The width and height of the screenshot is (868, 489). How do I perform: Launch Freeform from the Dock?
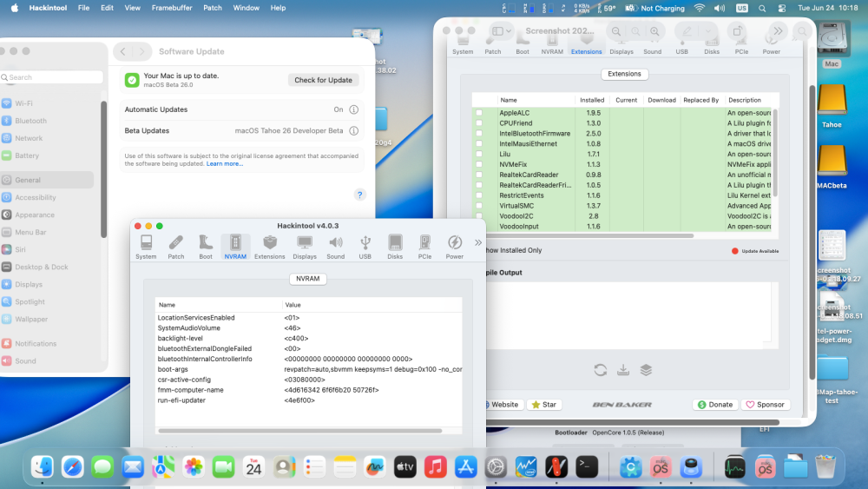click(x=375, y=467)
